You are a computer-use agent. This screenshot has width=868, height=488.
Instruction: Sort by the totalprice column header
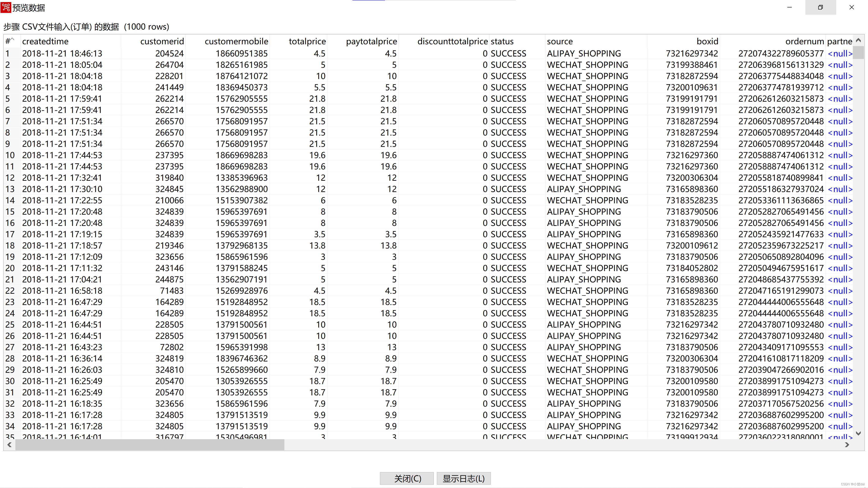[x=307, y=41]
